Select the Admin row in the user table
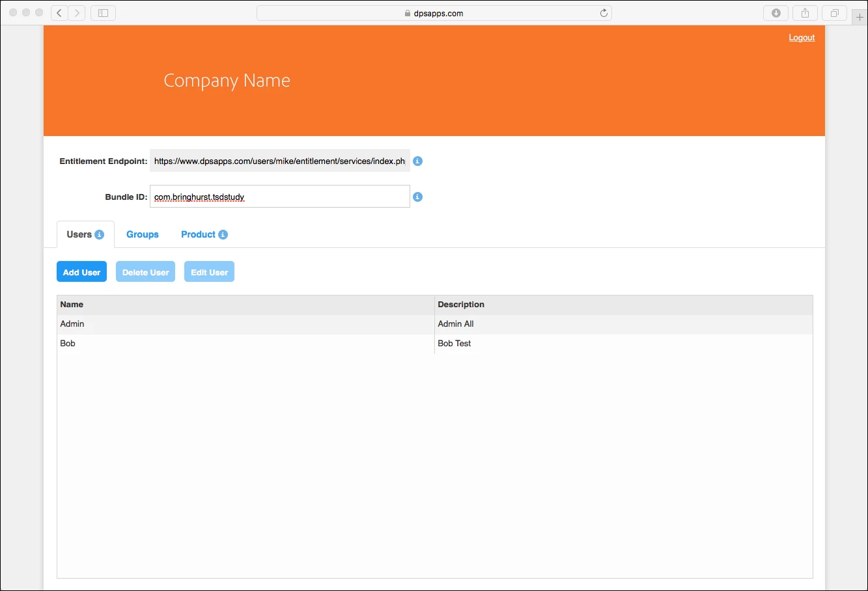868x591 pixels. pyautogui.click(x=434, y=324)
